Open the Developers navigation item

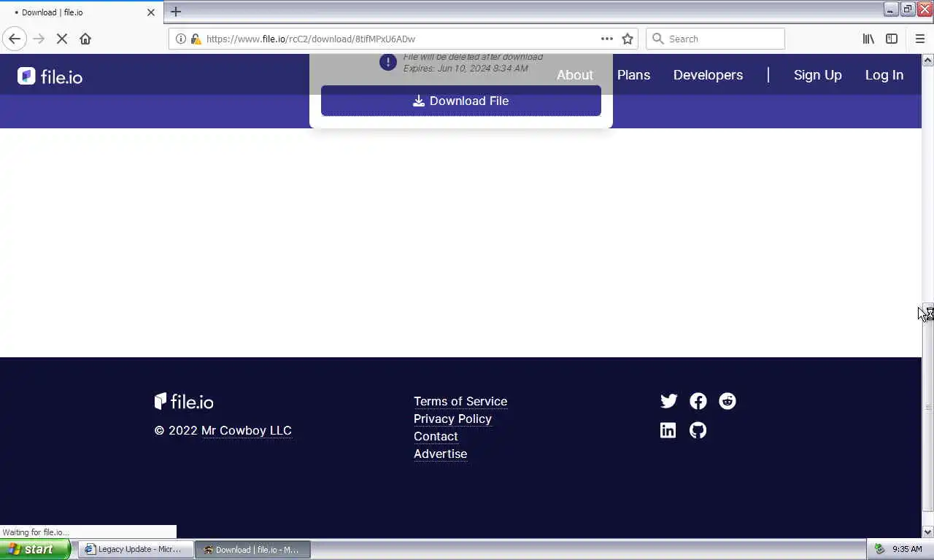click(x=708, y=75)
